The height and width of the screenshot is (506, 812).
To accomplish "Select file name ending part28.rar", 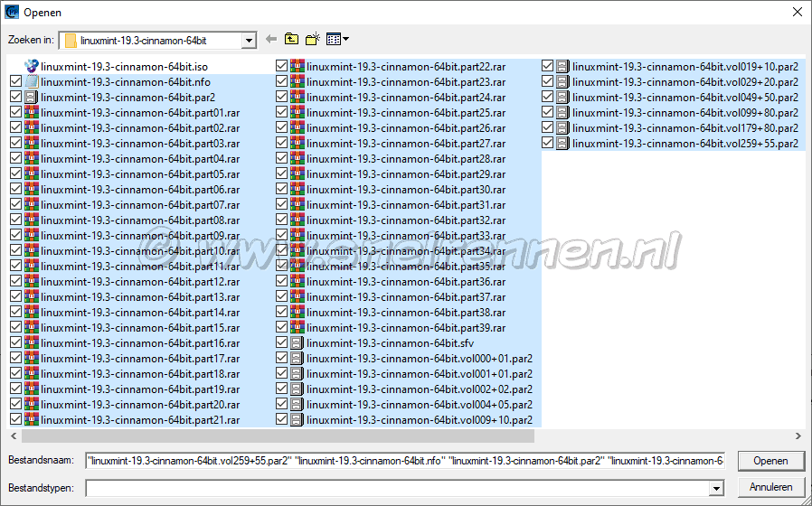I will pyautogui.click(x=406, y=159).
